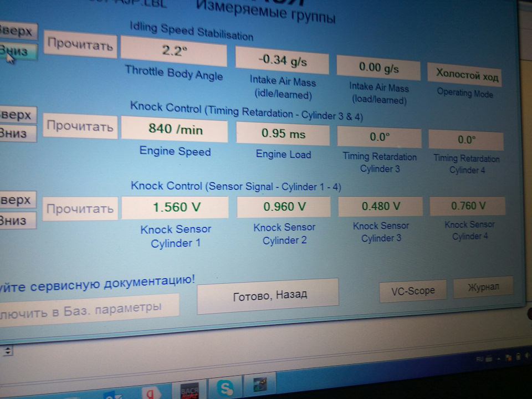Select the 0.00 g/s load air mass field
Image resolution: width=532 pixels, height=399 pixels.
[378, 68]
